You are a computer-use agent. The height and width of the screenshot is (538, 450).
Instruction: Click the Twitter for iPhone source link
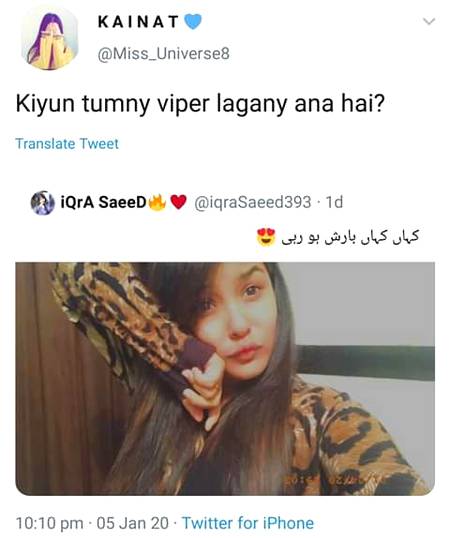point(248,524)
